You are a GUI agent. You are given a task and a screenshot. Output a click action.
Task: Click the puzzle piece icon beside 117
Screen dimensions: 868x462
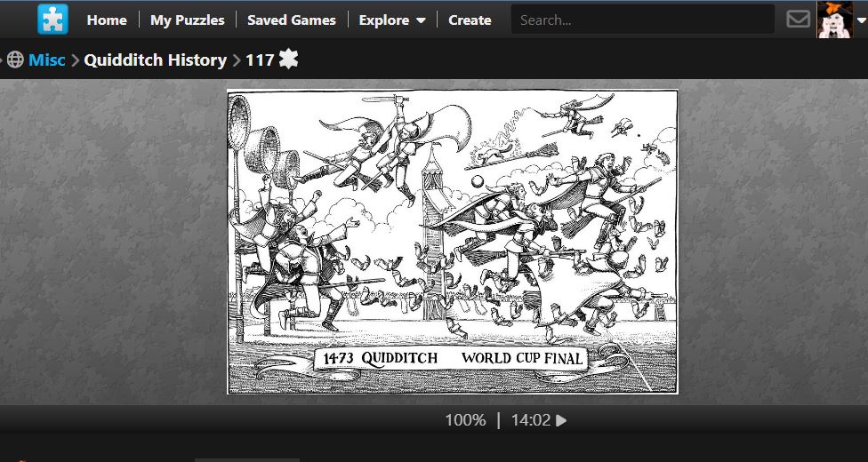[288, 59]
